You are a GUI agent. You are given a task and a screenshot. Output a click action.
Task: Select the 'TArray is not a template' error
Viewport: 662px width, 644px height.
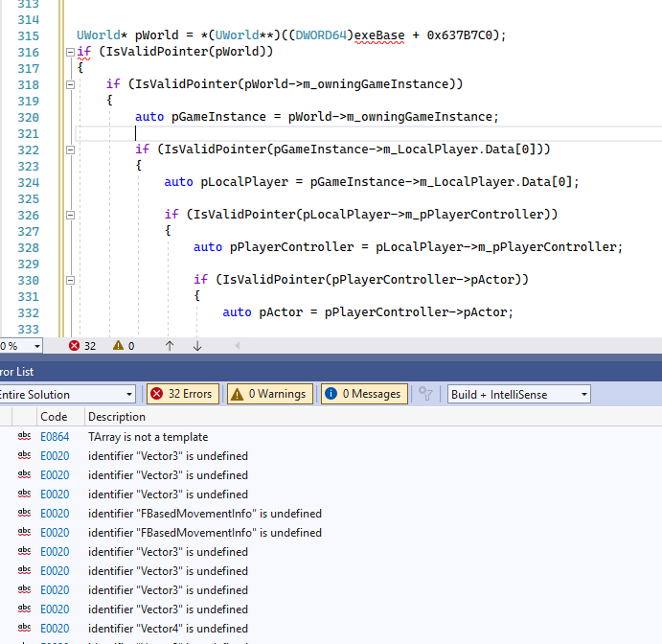coord(148,437)
